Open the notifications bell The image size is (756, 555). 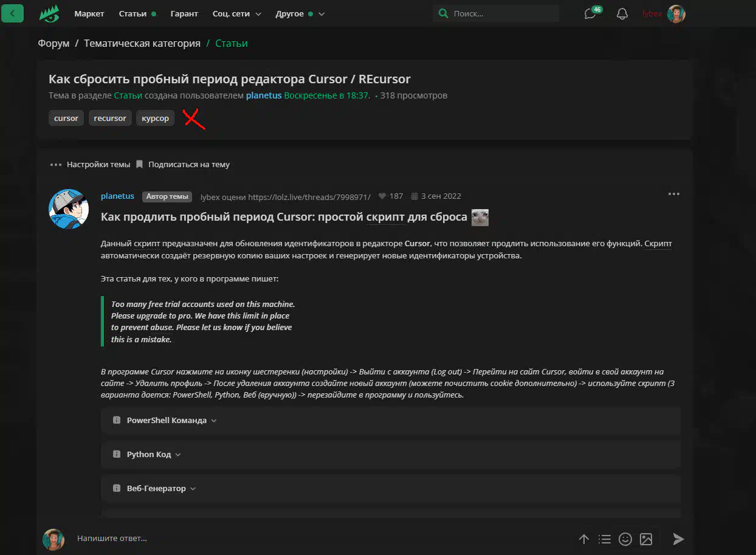(622, 13)
